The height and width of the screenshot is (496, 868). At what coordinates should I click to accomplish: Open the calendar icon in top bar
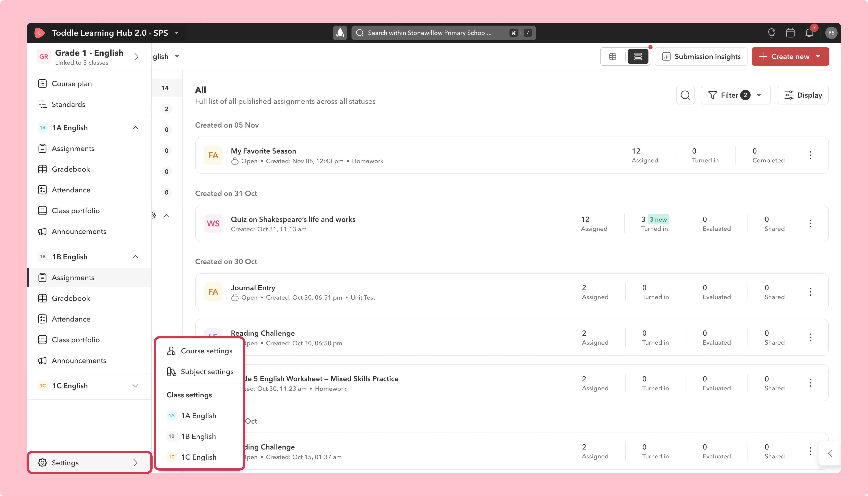(790, 33)
